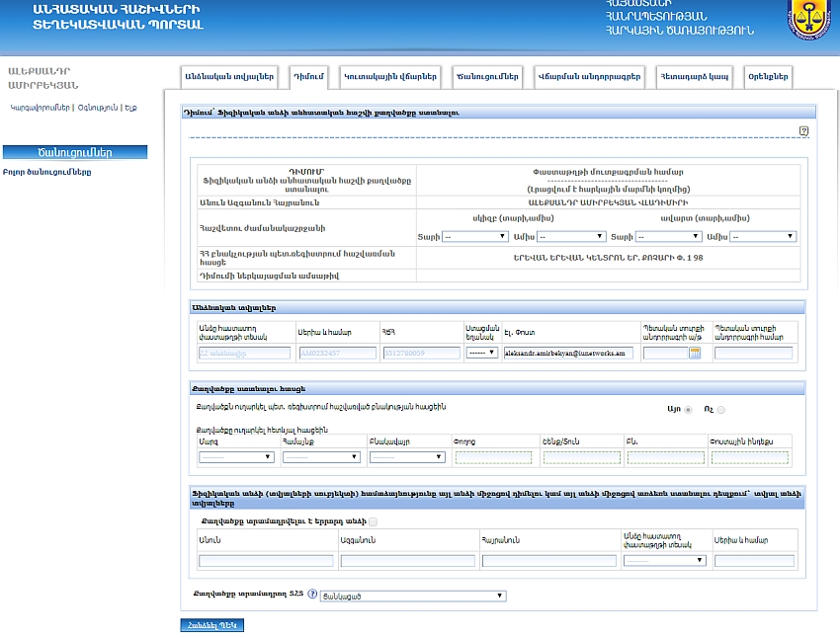This screenshot has height=638, width=840.
Task: Click the registered address text starting ԵՐԵՎԱՆ ԵՐԵՎԱՆ ԿԵՆՏՐՈՆ
Action: click(x=608, y=258)
